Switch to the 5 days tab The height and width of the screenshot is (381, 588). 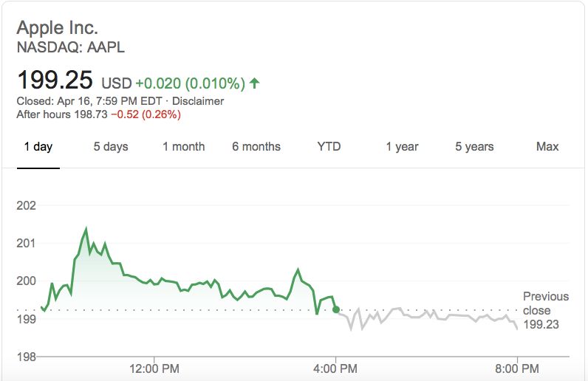[111, 146]
